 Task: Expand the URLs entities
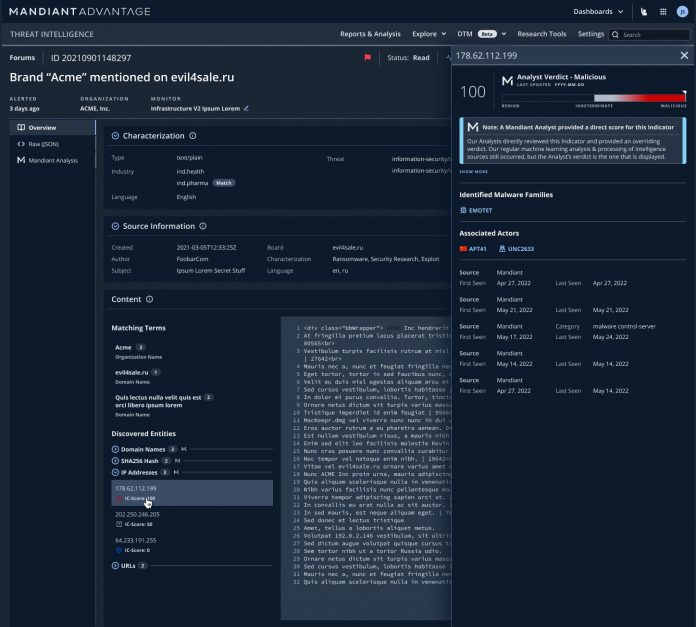pyautogui.click(x=115, y=565)
